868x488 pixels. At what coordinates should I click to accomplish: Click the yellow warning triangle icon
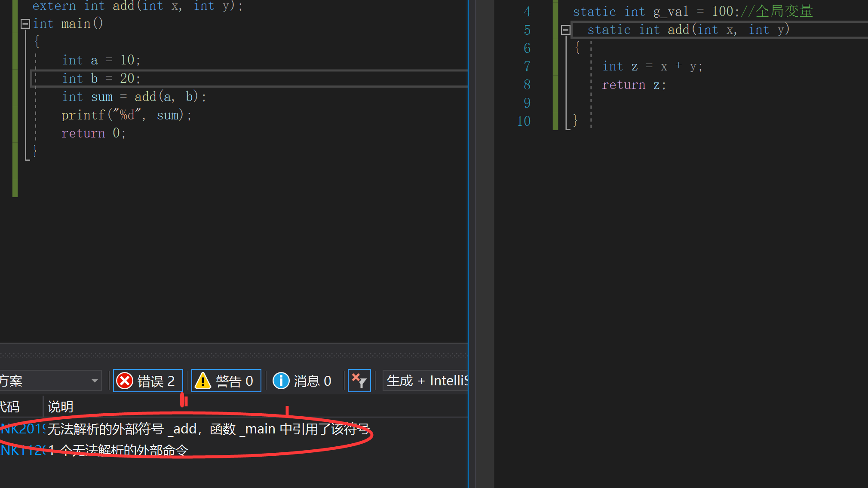pos(203,381)
